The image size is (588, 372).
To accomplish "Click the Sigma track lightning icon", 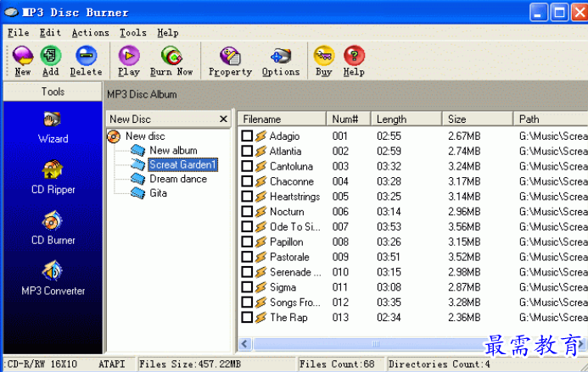I will [261, 287].
